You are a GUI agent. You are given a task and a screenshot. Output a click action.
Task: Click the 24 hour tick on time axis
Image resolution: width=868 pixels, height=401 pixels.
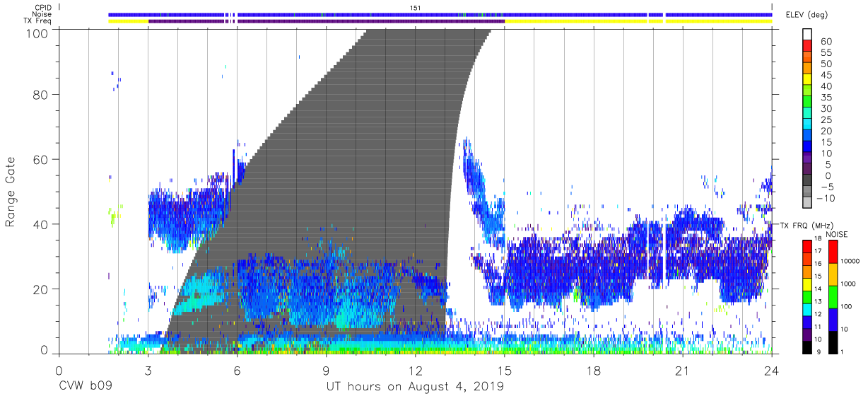[x=771, y=371]
